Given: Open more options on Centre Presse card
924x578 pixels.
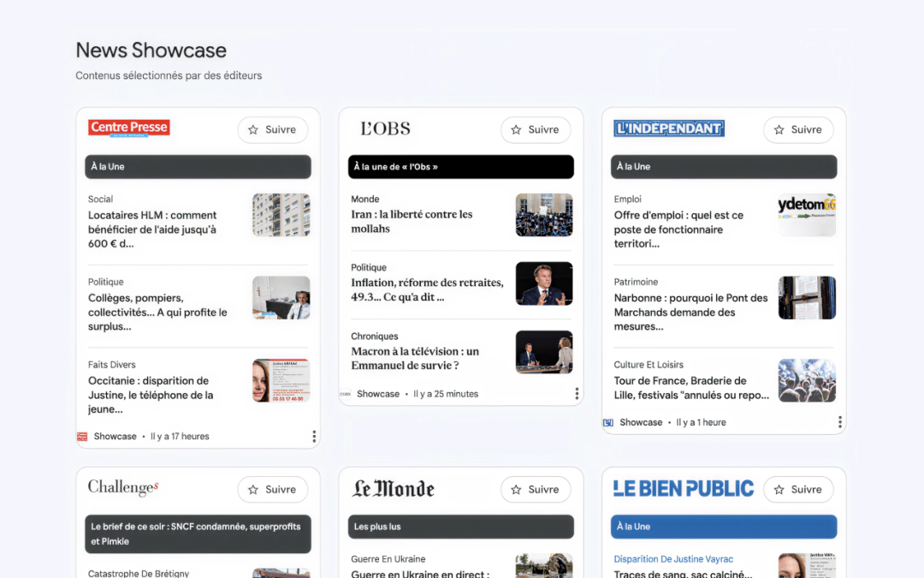Looking at the screenshot, I should (x=314, y=437).
